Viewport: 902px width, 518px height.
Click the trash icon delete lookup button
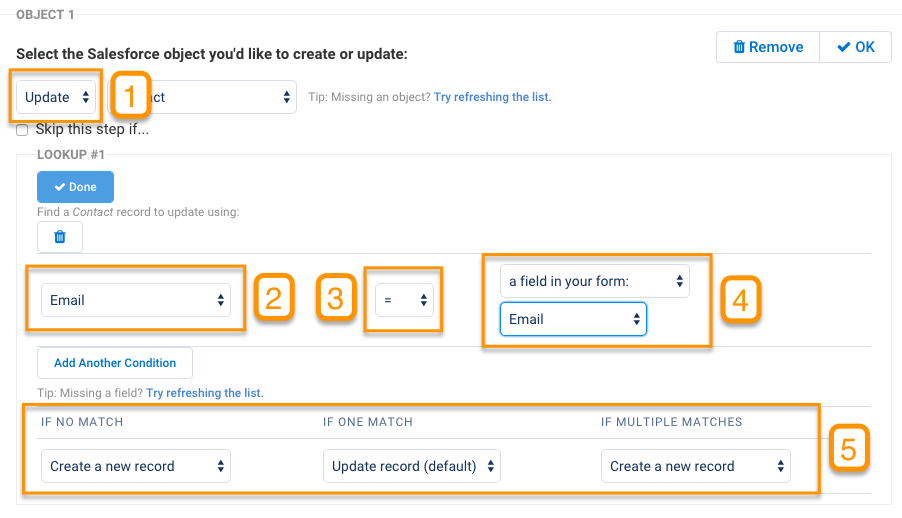tap(60, 237)
